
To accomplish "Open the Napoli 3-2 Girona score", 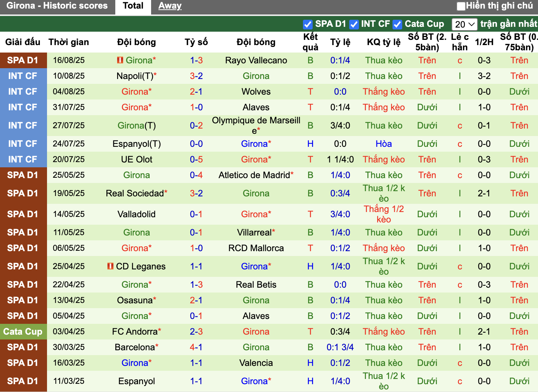I will (x=196, y=76).
